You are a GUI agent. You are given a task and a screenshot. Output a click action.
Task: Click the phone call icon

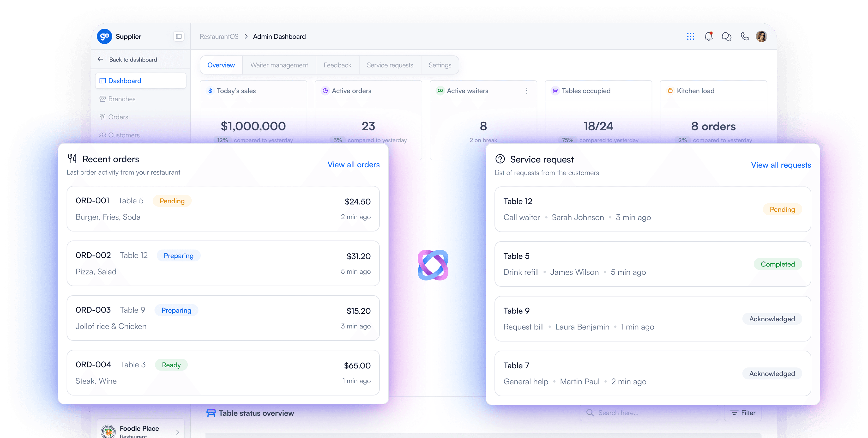(745, 36)
